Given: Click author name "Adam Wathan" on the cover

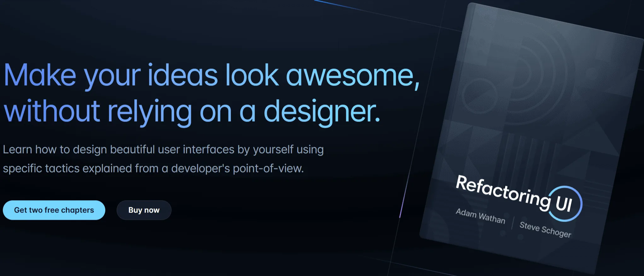Looking at the screenshot, I should [480, 216].
